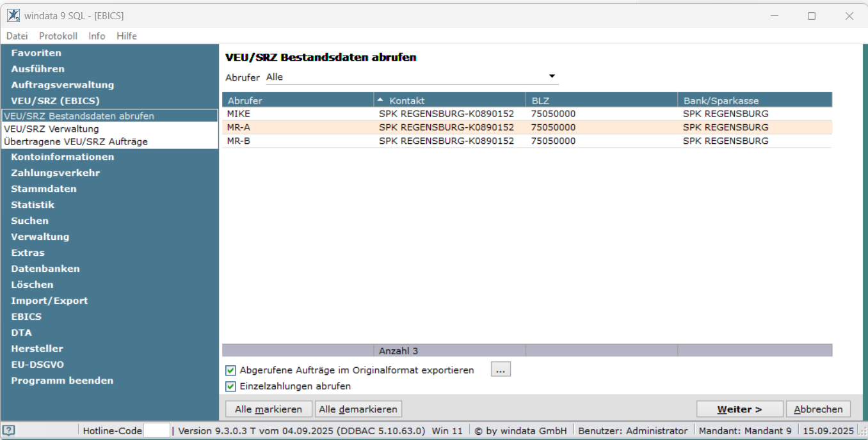
Task: Sort by the BLZ column header
Action: [x=602, y=100]
